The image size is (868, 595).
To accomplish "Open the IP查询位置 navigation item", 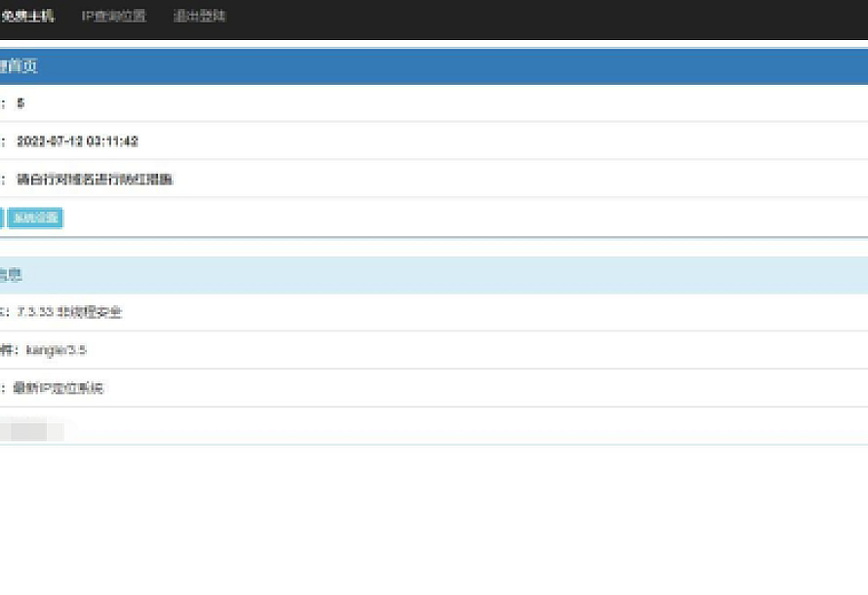I will pos(113,17).
